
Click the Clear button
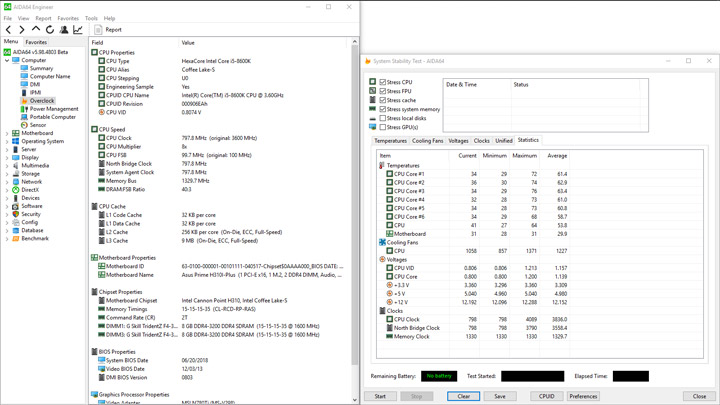point(464,396)
